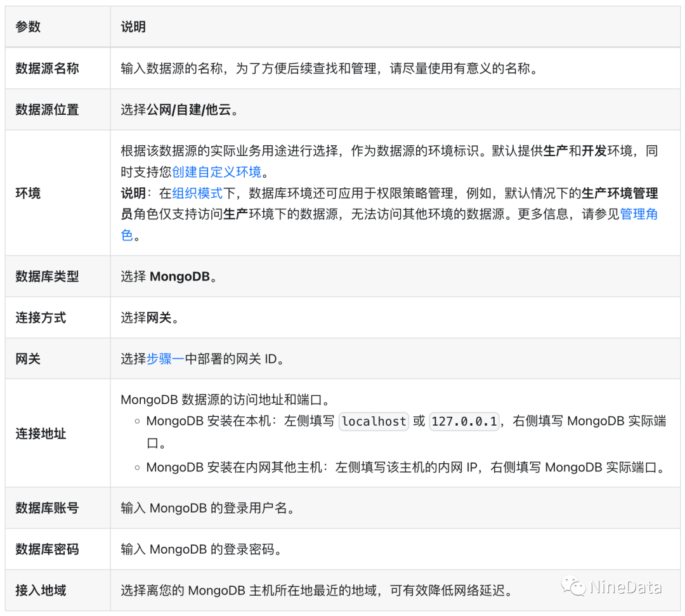The height and width of the screenshot is (616, 685).
Task: Click the 环境 row label
Action: tap(28, 193)
